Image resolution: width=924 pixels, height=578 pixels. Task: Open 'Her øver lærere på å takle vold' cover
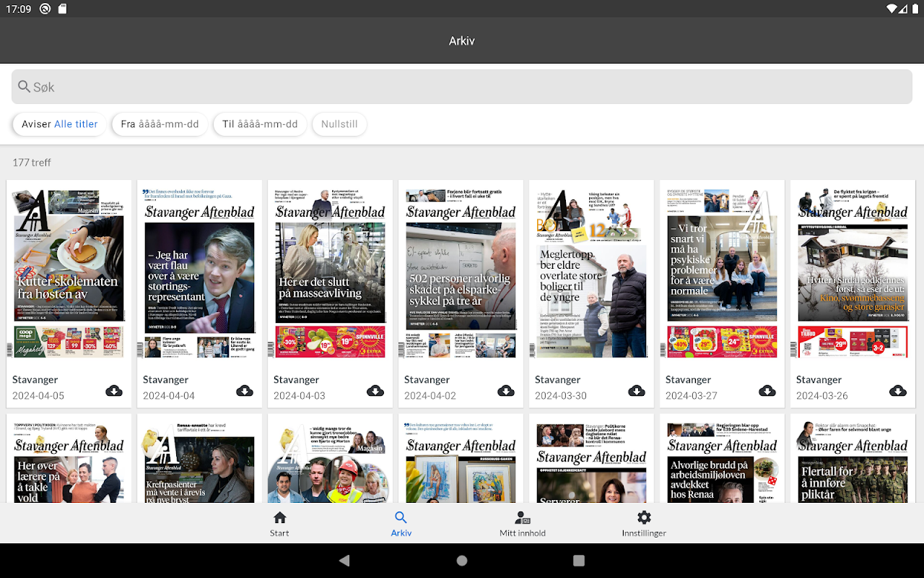(x=69, y=462)
